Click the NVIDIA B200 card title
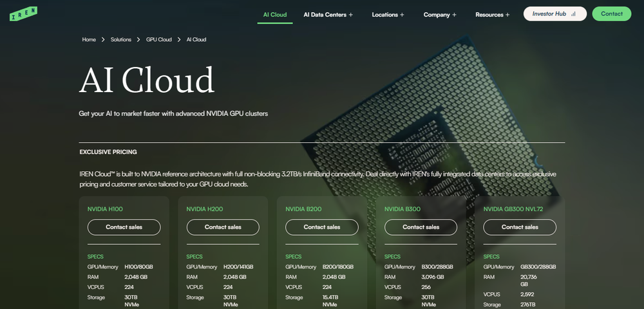The width and height of the screenshot is (644, 309). pos(303,209)
